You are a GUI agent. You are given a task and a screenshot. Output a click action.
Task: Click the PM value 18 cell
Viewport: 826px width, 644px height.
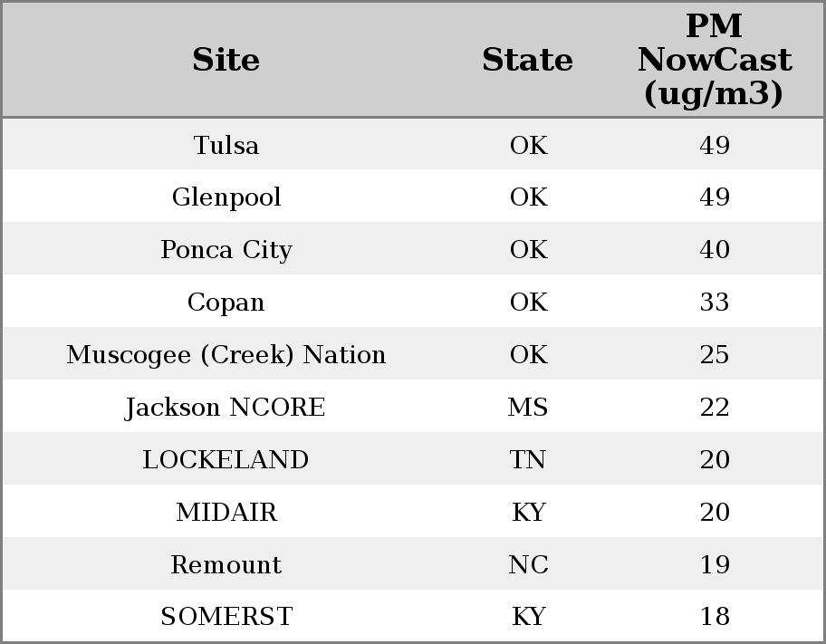pyautogui.click(x=715, y=617)
